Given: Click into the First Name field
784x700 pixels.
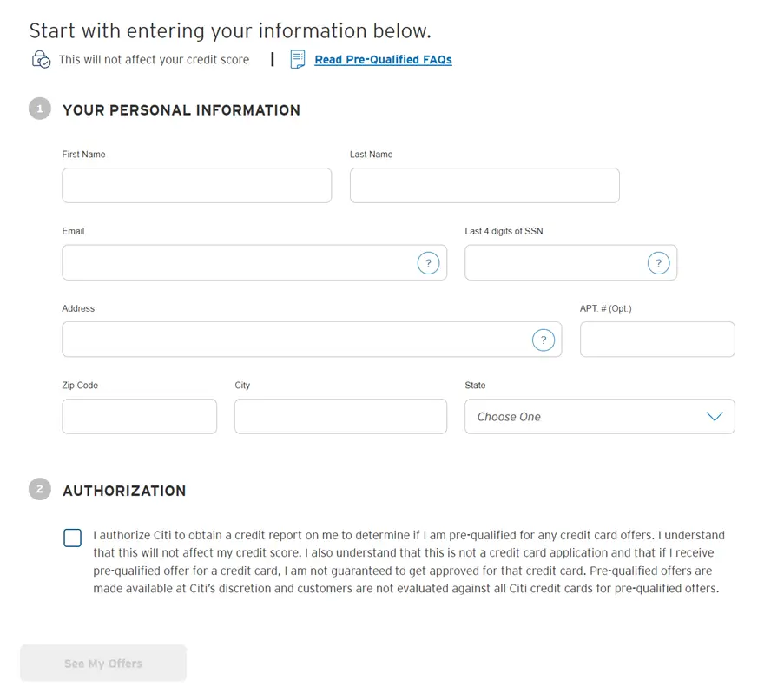Looking at the screenshot, I should coord(196,186).
